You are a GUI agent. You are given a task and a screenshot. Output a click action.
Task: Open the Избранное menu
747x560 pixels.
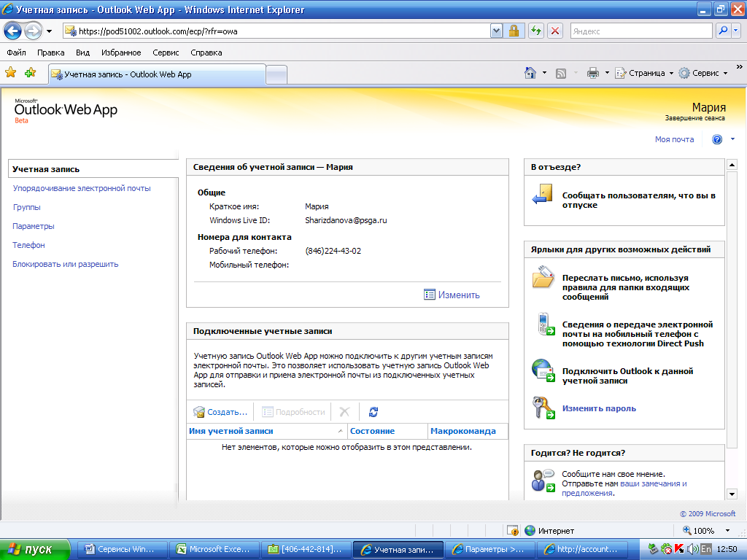pyautogui.click(x=121, y=52)
